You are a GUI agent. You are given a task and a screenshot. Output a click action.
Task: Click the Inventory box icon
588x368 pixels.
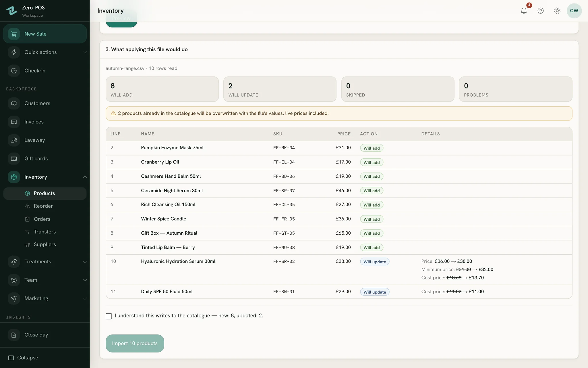(14, 177)
